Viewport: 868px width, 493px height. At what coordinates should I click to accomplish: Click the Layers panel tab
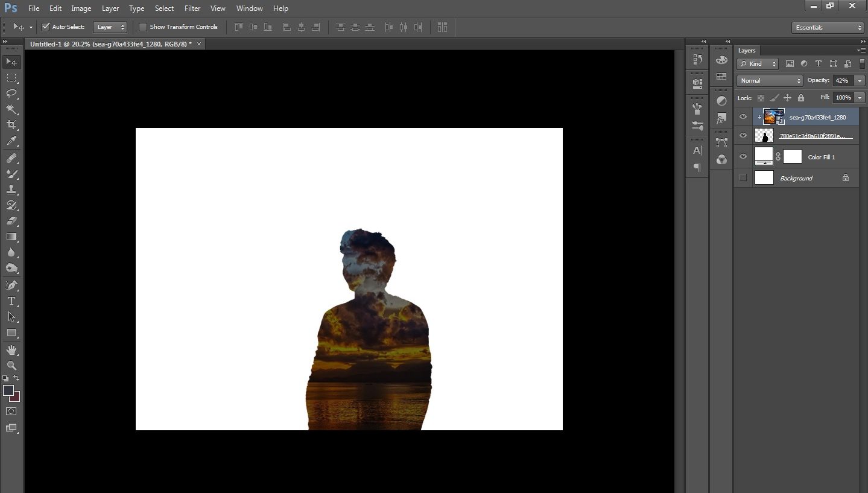(747, 51)
